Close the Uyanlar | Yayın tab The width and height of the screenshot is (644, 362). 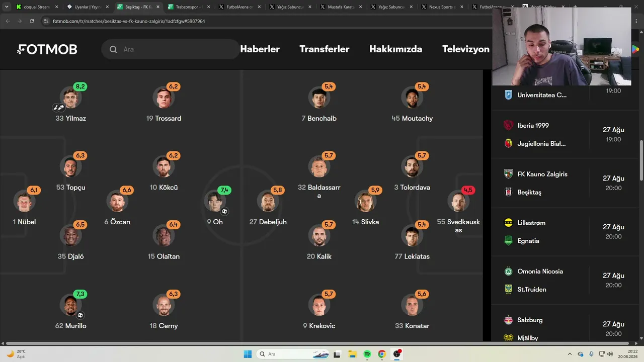[x=107, y=7]
